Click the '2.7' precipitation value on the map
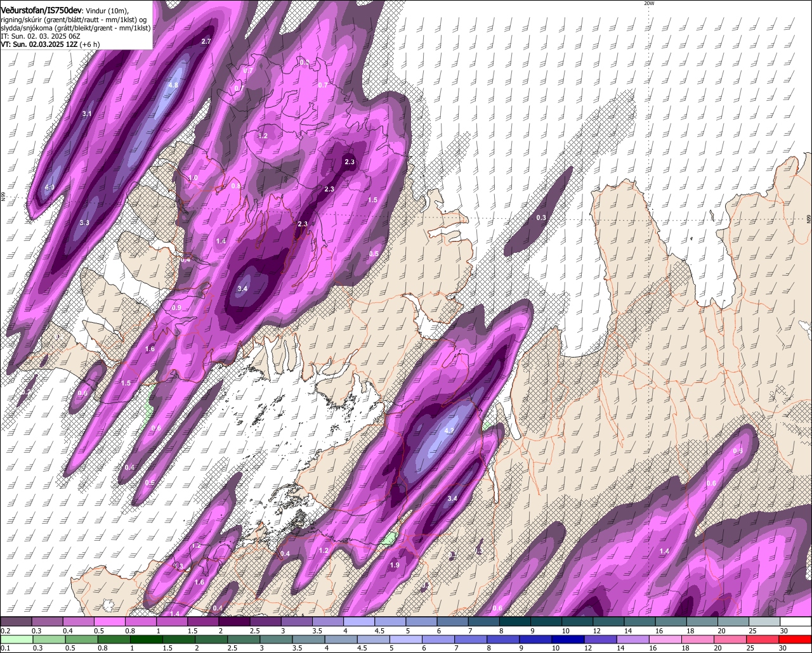This screenshot has width=812, height=653. (206, 41)
